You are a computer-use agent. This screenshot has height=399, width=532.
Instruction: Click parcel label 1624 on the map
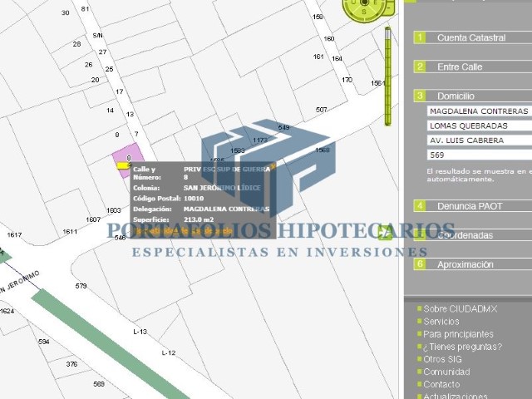(x=7, y=311)
